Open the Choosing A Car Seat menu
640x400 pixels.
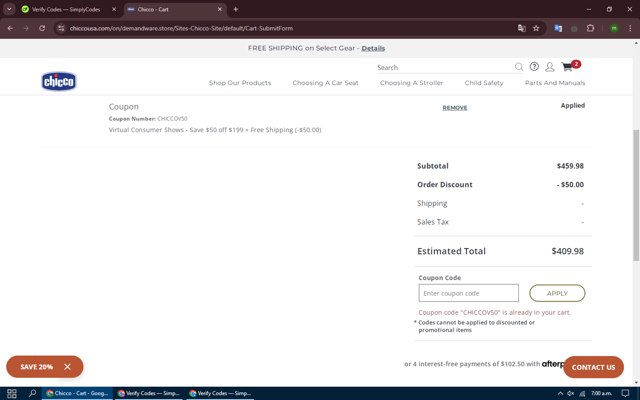[x=325, y=83]
